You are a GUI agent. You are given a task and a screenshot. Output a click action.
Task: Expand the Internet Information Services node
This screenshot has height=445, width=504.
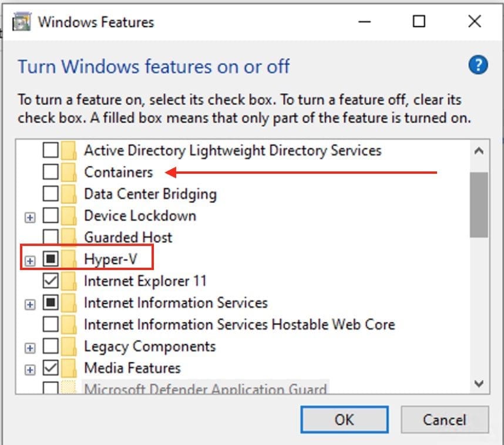click(x=30, y=304)
